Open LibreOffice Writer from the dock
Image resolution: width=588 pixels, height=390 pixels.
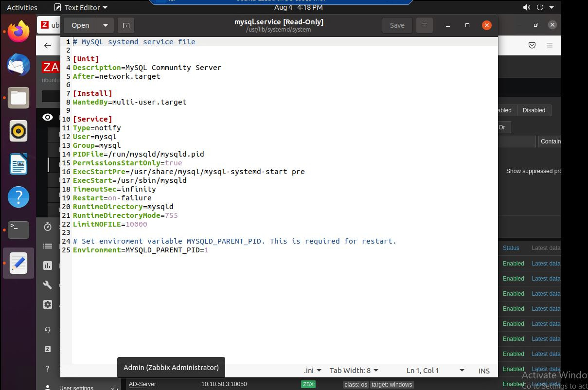pyautogui.click(x=18, y=164)
